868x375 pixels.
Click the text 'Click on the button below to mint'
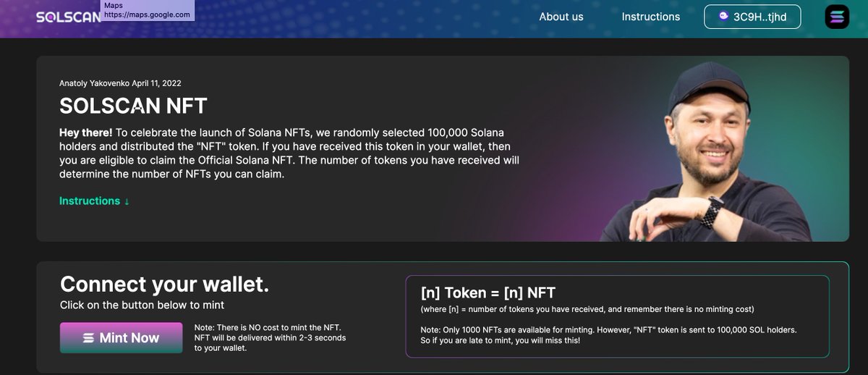pos(142,305)
